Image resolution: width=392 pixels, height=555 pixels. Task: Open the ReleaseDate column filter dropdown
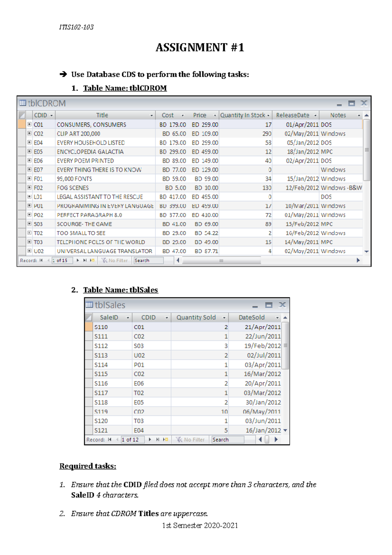315,115
